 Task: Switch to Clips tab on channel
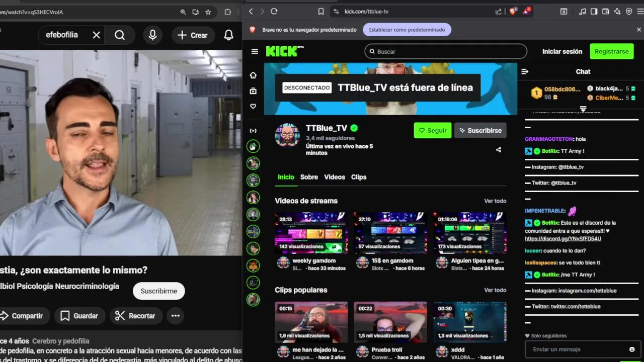pos(359,177)
